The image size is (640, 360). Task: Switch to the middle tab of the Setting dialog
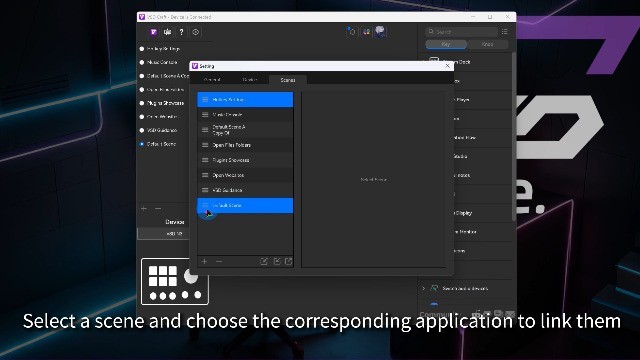(x=249, y=80)
